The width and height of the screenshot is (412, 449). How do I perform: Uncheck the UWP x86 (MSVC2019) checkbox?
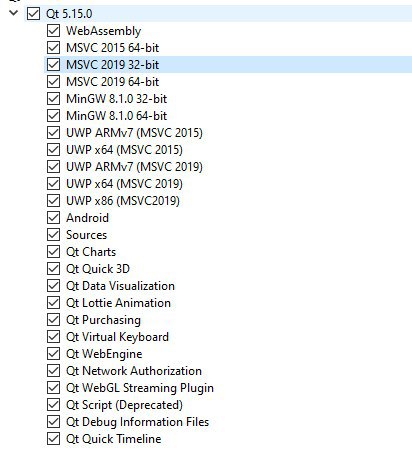click(53, 201)
